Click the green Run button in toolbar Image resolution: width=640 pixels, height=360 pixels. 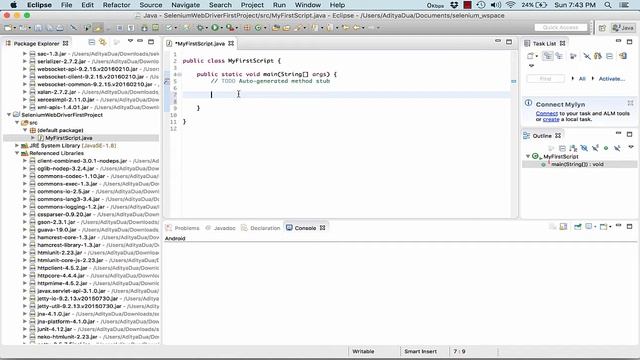pyautogui.click(x=215, y=28)
